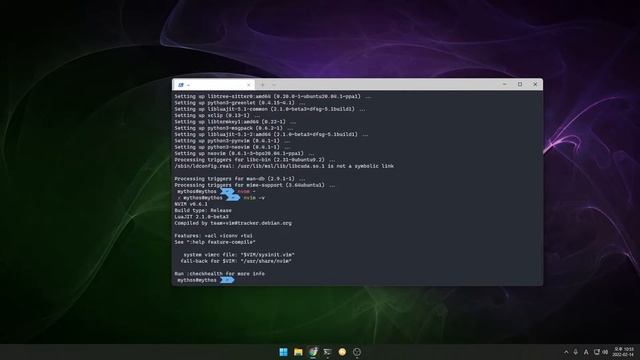Click the "system vimrc file" line
Image resolution: width=640 pixels, height=360 pixels.
[239, 255]
